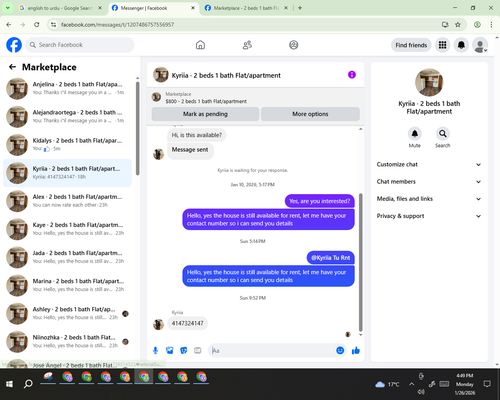Open Chrome three-dot menu

tap(491, 24)
